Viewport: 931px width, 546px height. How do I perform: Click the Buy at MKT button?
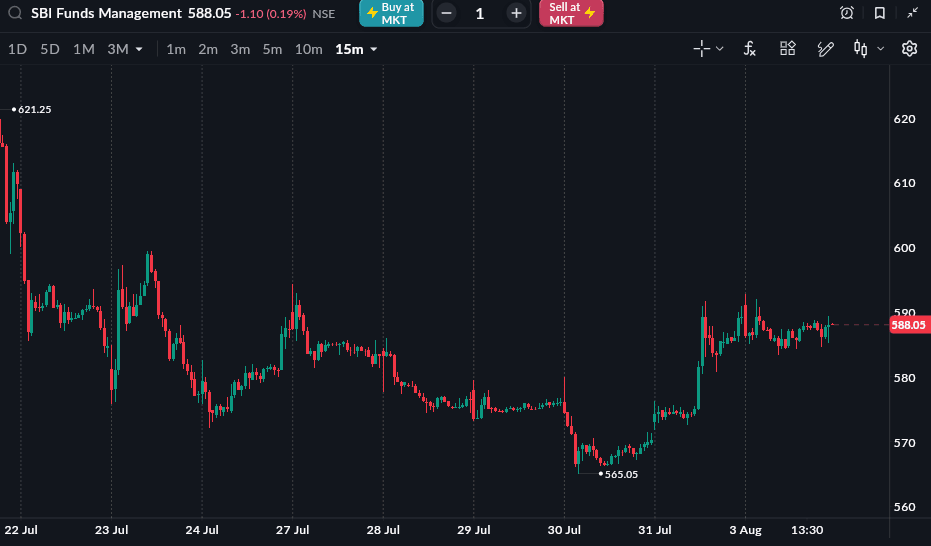[391, 13]
